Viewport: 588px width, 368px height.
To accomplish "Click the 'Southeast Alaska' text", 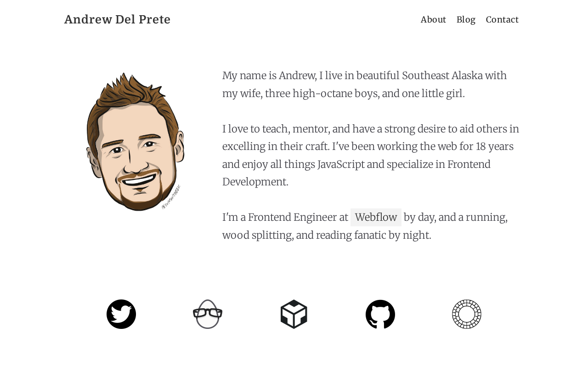I will (442, 75).
